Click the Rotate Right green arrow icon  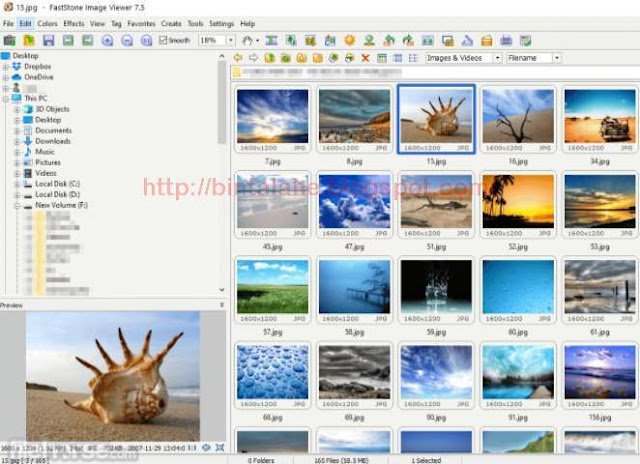[x=408, y=40]
